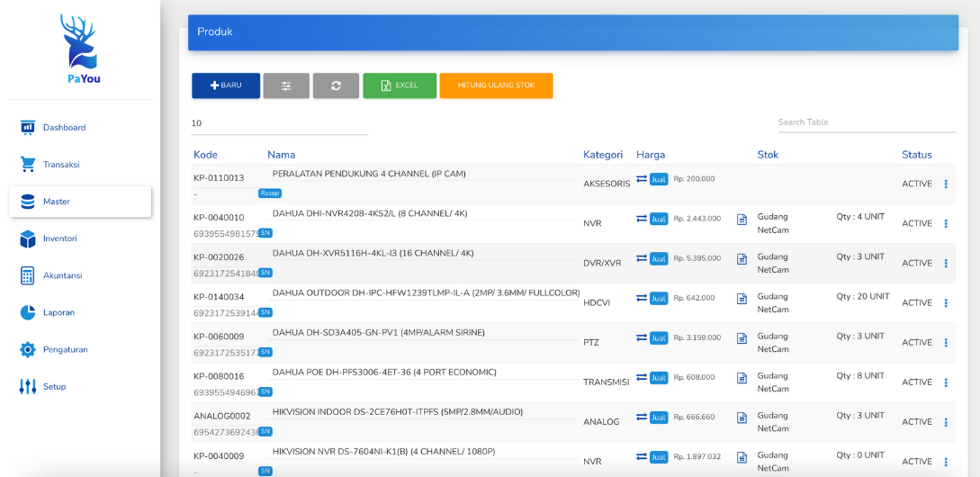Image resolution: width=980 pixels, height=477 pixels.
Task: Click price swap arrows for Rp. 642.000
Action: click(642, 298)
